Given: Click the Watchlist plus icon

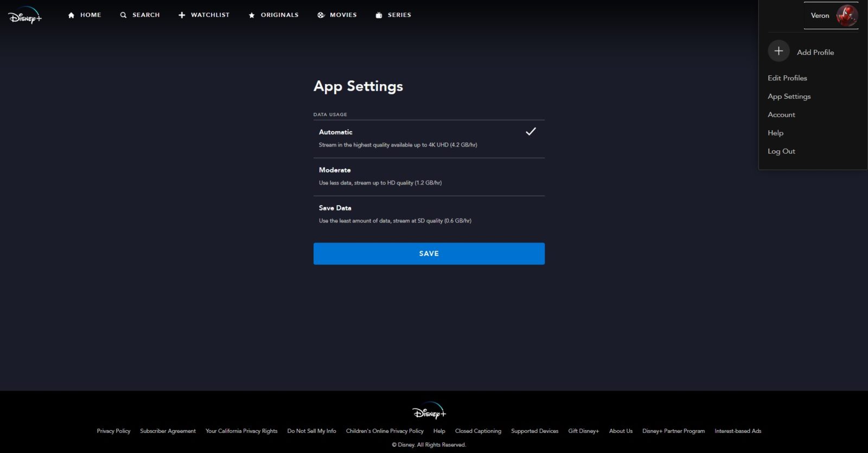Looking at the screenshot, I should pos(182,15).
